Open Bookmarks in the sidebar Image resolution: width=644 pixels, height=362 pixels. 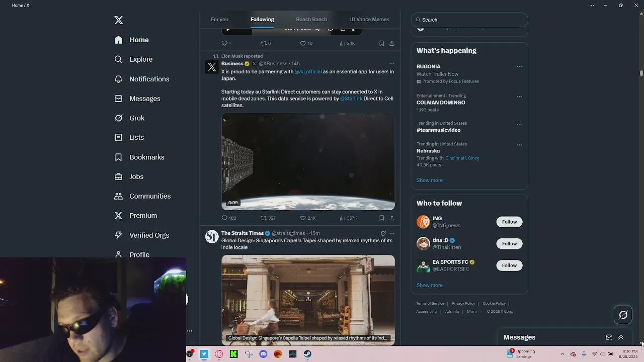tap(139, 157)
